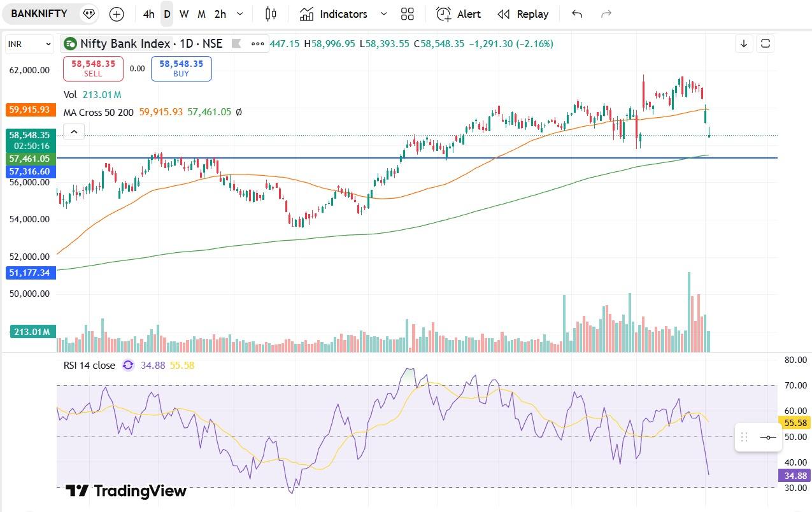This screenshot has width=812, height=512.
Task: Click the purple RSI refresh circle icon
Action: pyautogui.click(x=128, y=365)
